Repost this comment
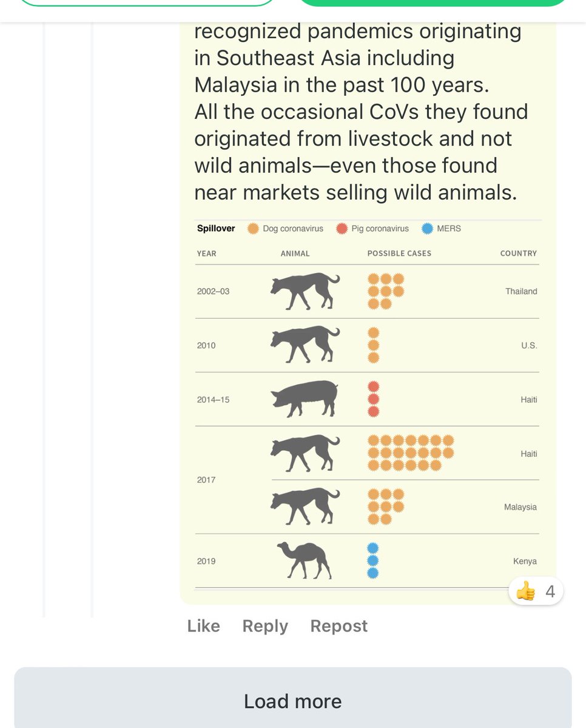The width and height of the screenshot is (586, 728). pos(338,626)
